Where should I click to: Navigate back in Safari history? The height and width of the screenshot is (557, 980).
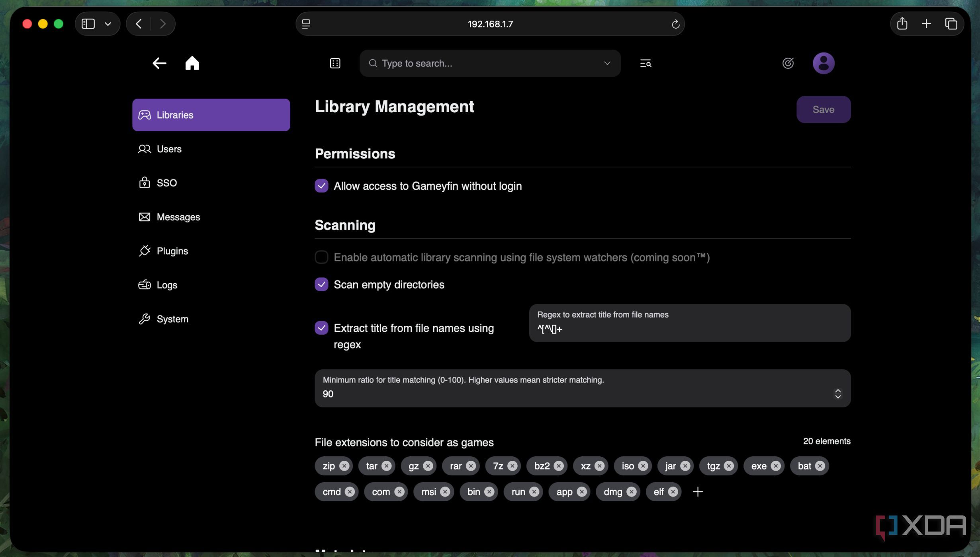138,24
